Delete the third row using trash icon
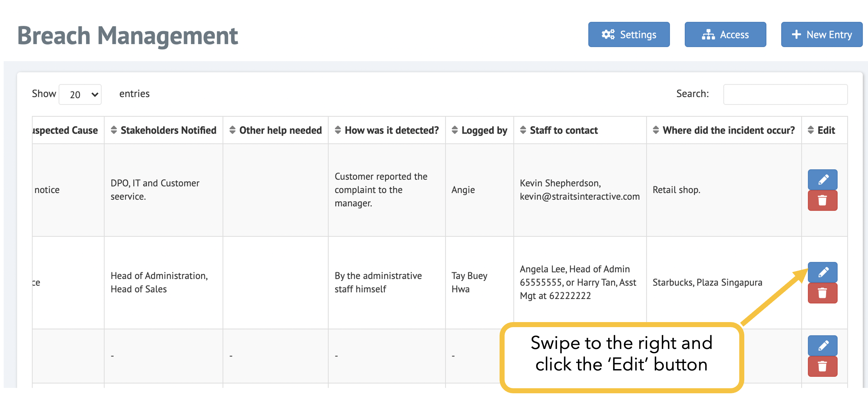Image resolution: width=868 pixels, height=401 pixels. pyautogui.click(x=822, y=366)
